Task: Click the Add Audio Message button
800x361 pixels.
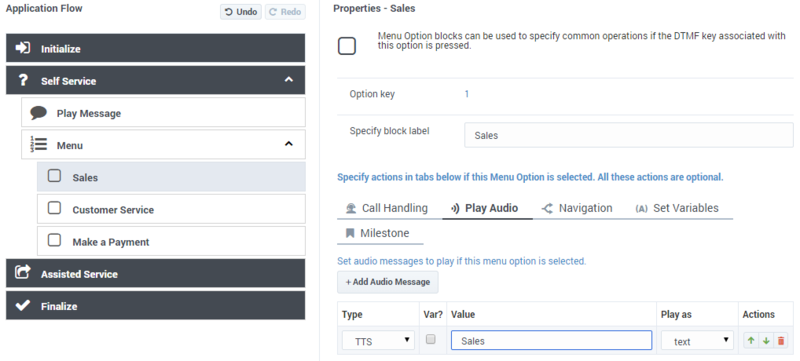Action: click(388, 282)
